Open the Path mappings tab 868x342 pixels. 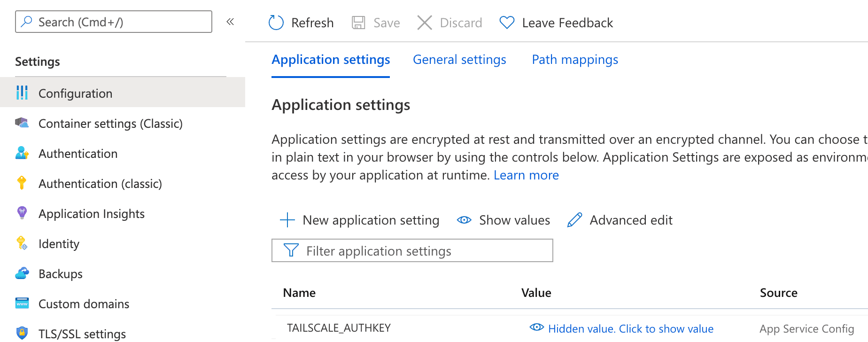(574, 59)
